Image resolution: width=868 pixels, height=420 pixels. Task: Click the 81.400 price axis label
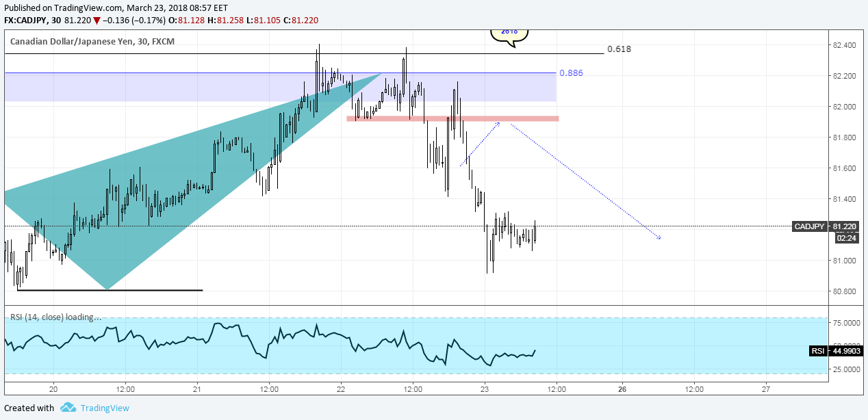pos(844,199)
